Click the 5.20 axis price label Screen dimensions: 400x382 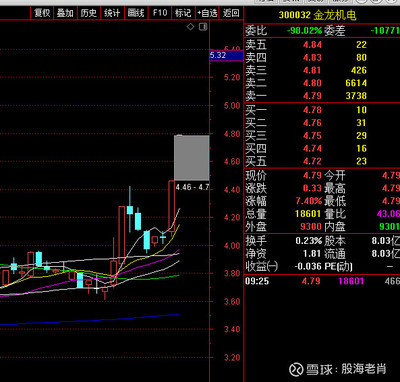232,77
